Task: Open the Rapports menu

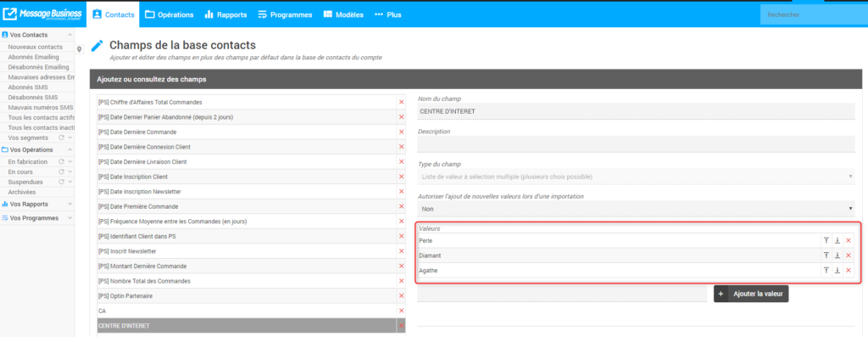Action: point(225,15)
